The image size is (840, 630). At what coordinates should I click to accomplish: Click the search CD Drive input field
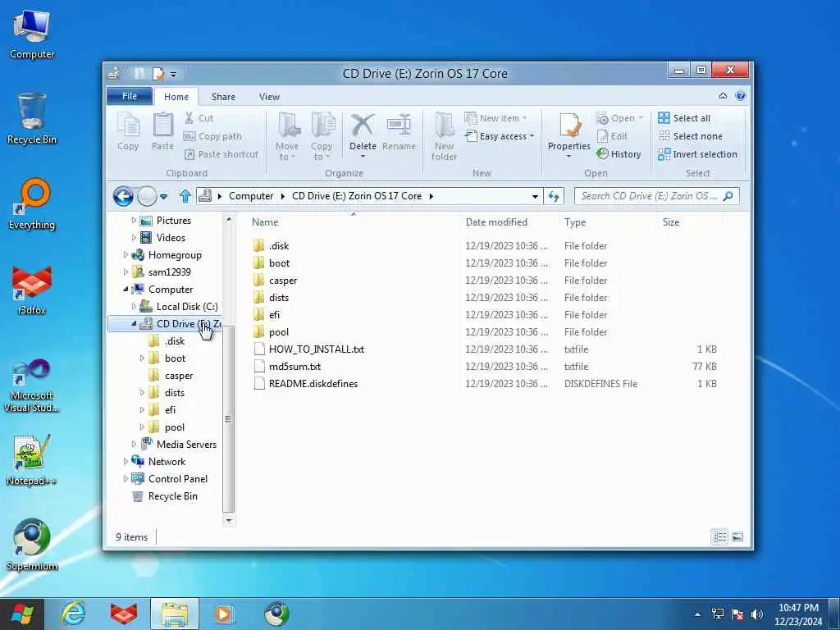click(x=656, y=196)
